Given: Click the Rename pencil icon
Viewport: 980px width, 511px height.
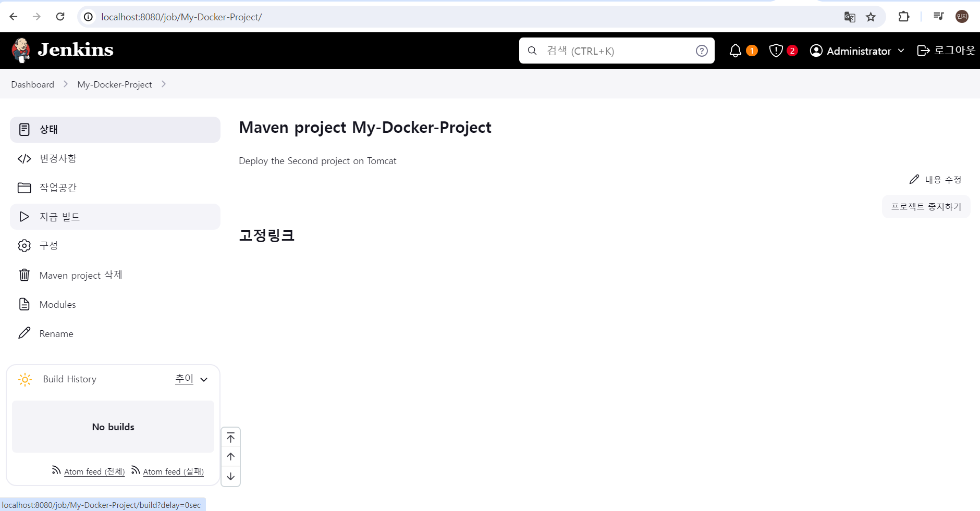Looking at the screenshot, I should pyautogui.click(x=24, y=333).
